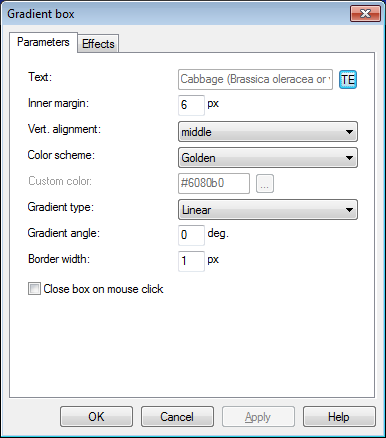Open Help for this dialog
This screenshot has height=438, width=386.
pyautogui.click(x=339, y=417)
